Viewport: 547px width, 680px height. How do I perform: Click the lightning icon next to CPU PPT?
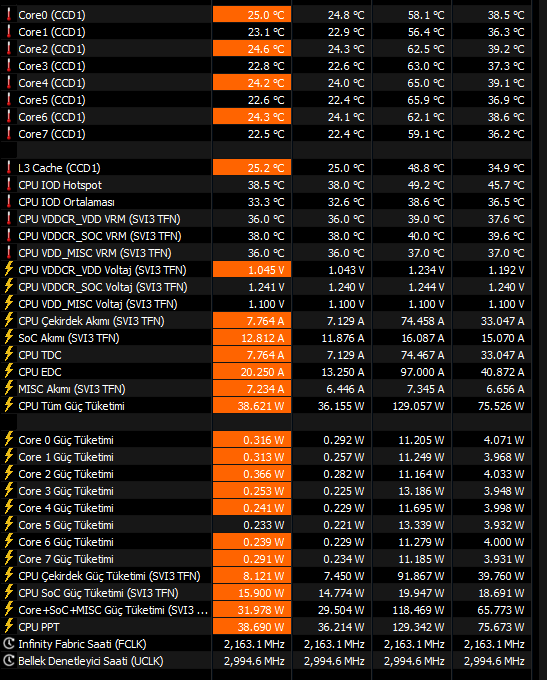point(8,627)
